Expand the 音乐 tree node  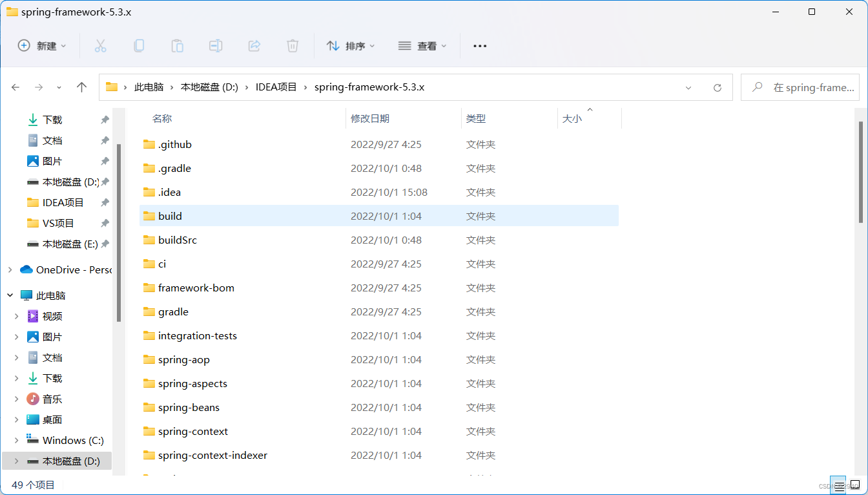coord(16,399)
